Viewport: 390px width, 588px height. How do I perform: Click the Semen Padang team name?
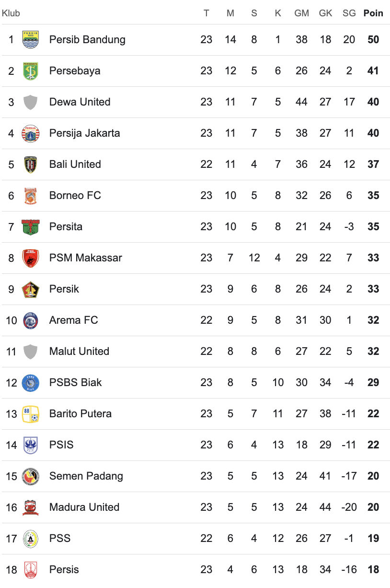(86, 476)
